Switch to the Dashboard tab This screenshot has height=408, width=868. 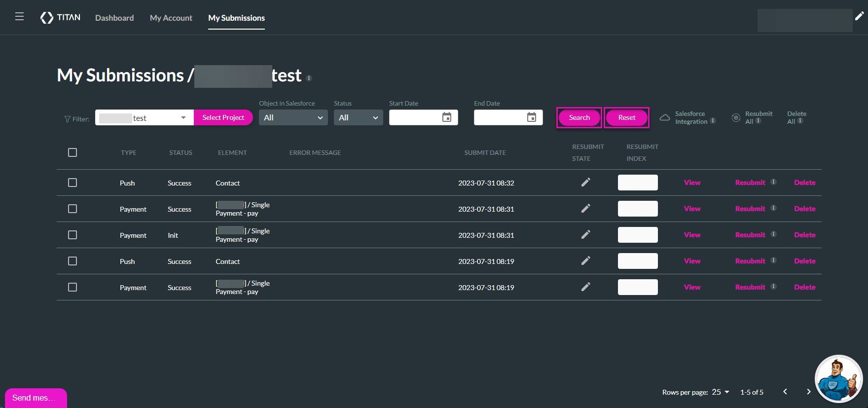point(114,18)
